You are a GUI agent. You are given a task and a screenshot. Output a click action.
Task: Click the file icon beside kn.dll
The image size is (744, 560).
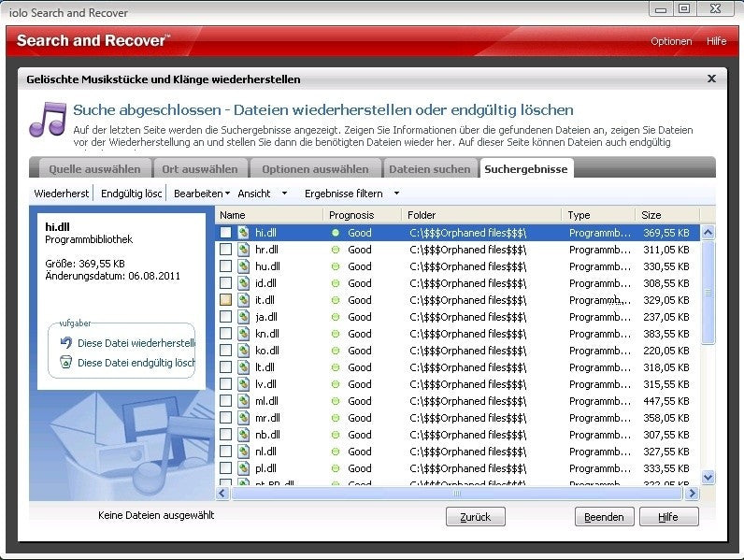tap(243, 334)
